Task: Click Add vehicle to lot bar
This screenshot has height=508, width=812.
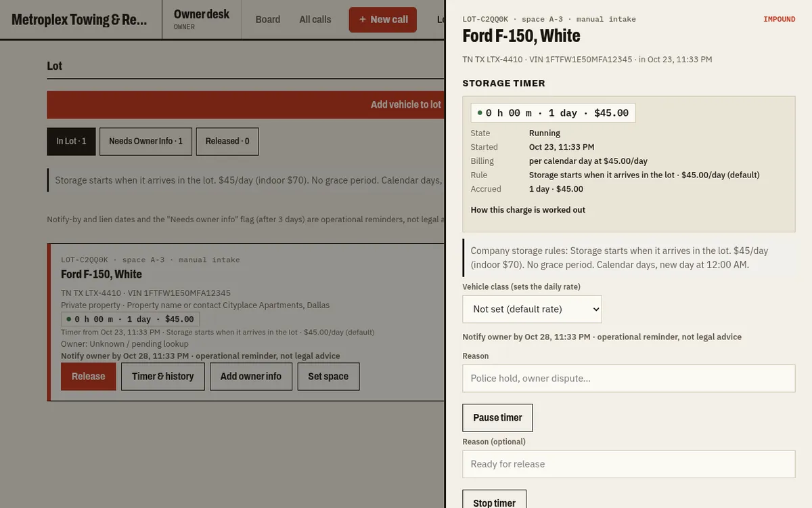Action: pos(246,104)
